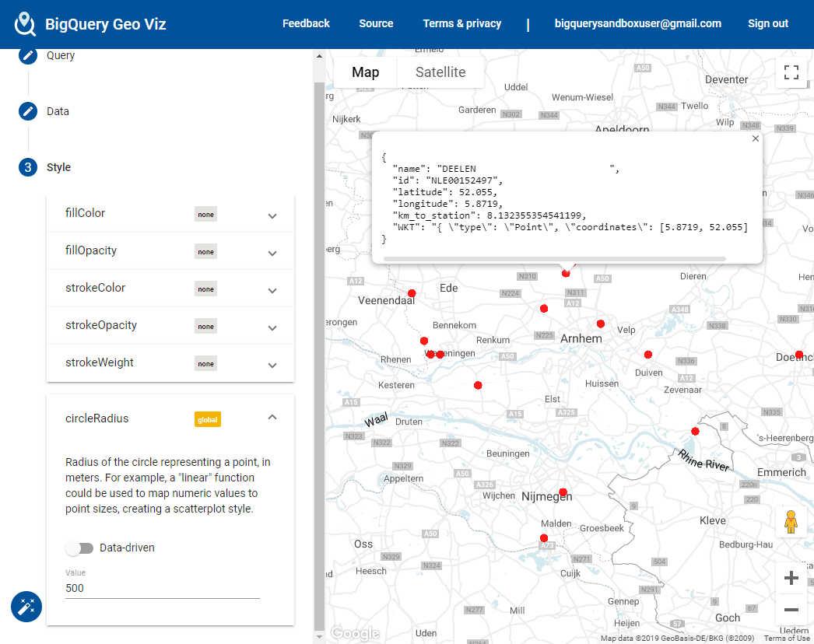Expand the fillColor option

[272, 216]
